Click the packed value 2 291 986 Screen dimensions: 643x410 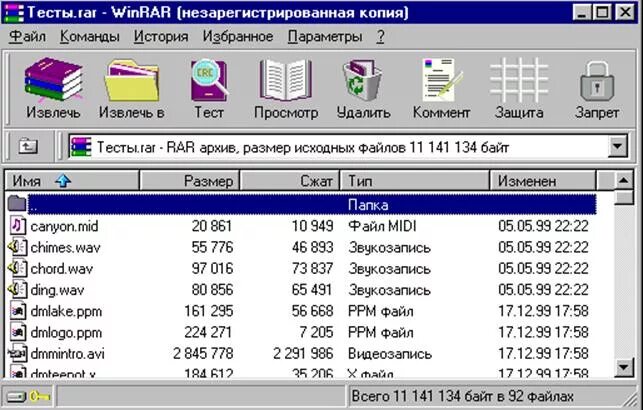coord(303,353)
